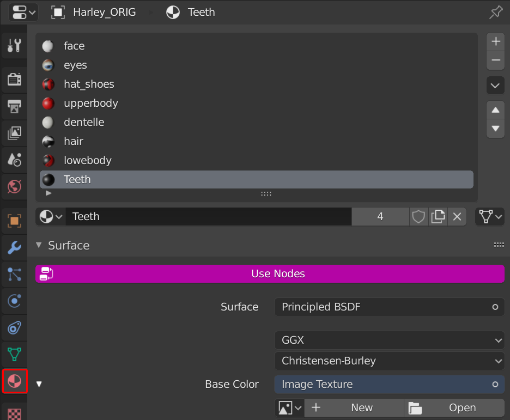Select the Teeth material slot
This screenshot has height=420, width=510.
click(256, 179)
